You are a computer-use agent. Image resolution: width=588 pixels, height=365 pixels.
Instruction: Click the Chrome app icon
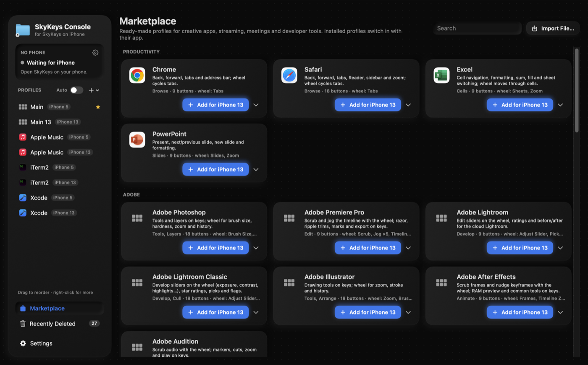click(x=137, y=75)
